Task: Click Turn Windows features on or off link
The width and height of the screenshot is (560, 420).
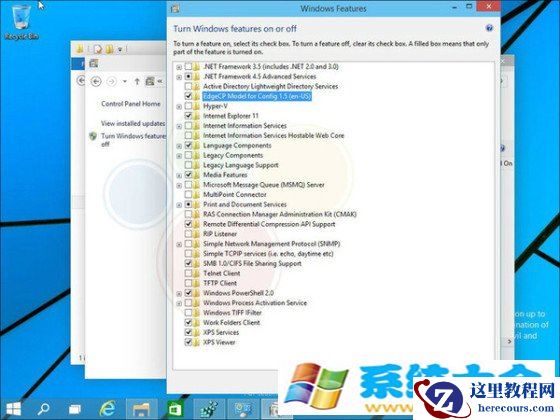Action: pyautogui.click(x=133, y=140)
